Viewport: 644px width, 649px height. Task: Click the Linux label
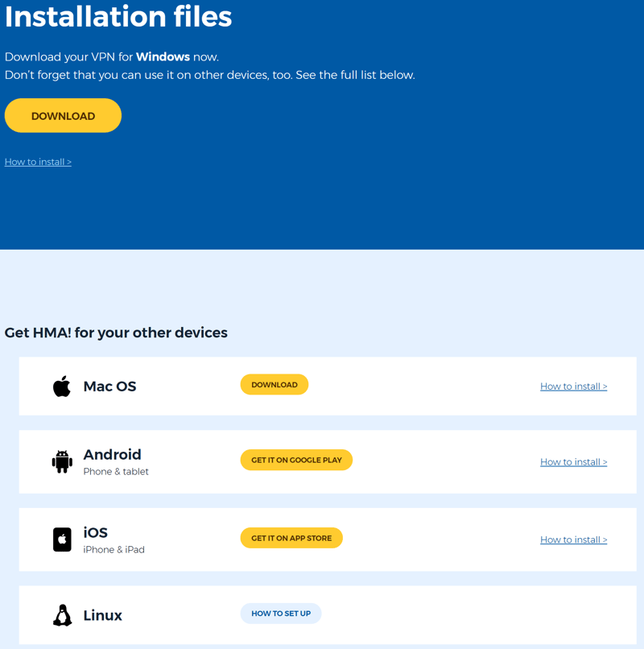103,615
